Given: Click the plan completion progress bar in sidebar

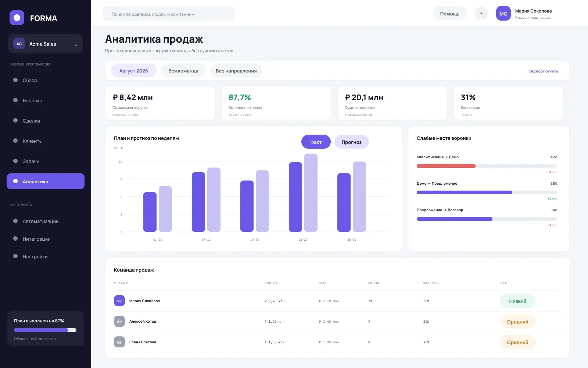Looking at the screenshot, I should (45, 330).
